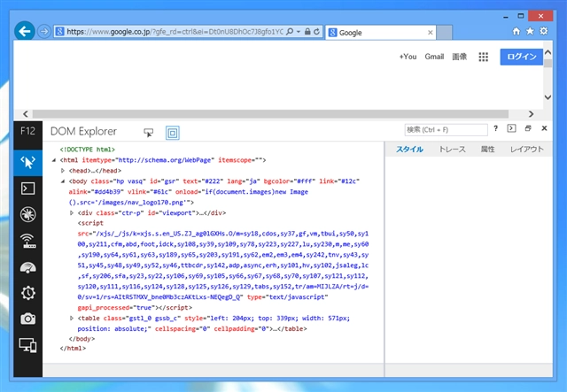
Task: Maximize the browser window
Action: (x=520, y=16)
